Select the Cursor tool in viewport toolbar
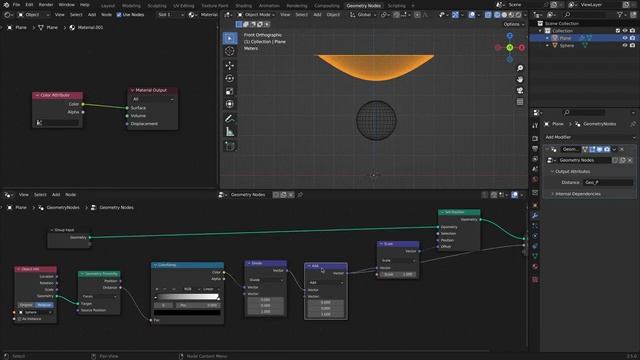Screen dimensions: 640x360 click(x=230, y=51)
